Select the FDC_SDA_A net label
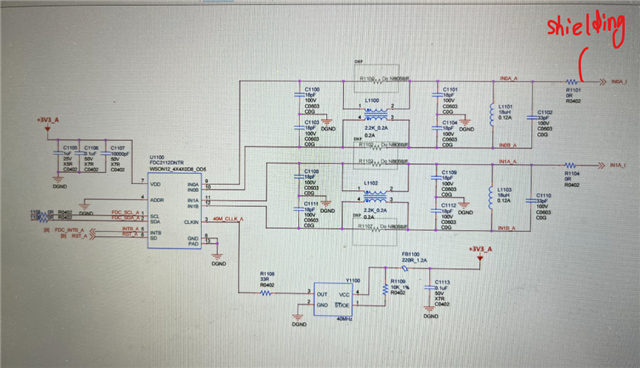The image size is (640, 368). [x=125, y=218]
